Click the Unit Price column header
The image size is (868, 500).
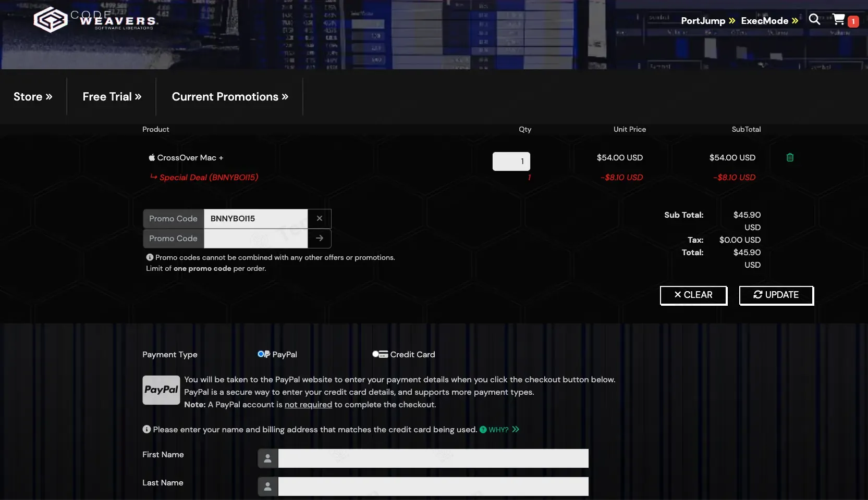[x=630, y=129]
